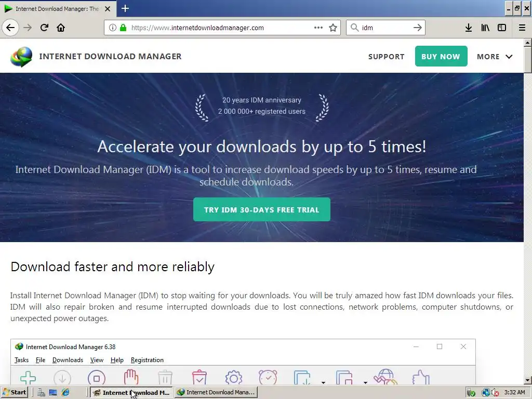Click the Registration menu in the IDM screenshot
Screen dimensions: 532x399
coord(147,360)
